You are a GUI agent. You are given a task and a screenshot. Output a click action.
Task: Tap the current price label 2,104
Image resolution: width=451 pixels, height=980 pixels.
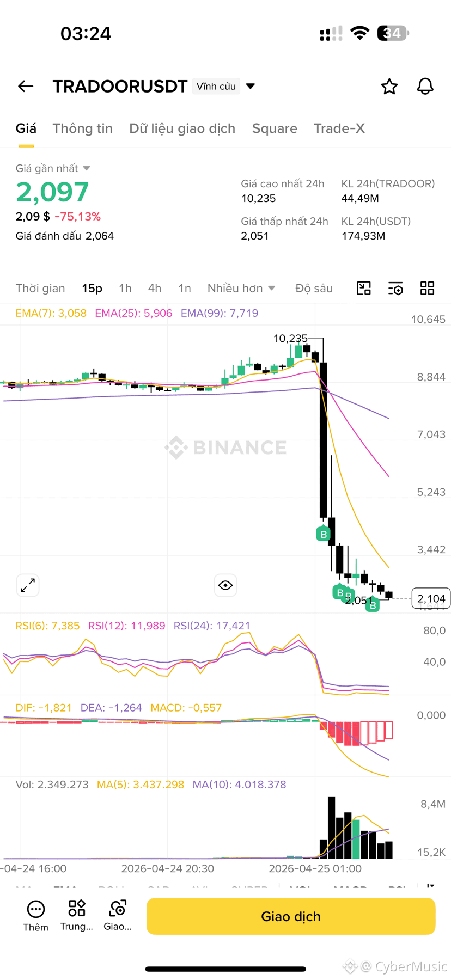pyautogui.click(x=431, y=599)
